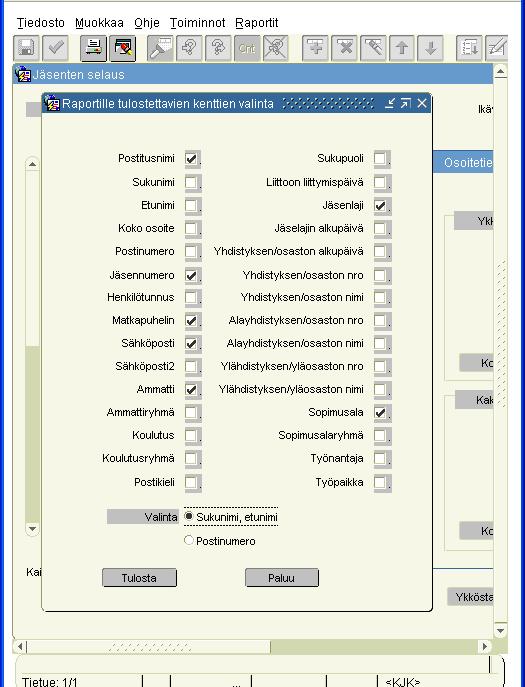Screen dimensions: 525x687
Task: Click the Save diskette toolbar icon
Action: click(26, 47)
